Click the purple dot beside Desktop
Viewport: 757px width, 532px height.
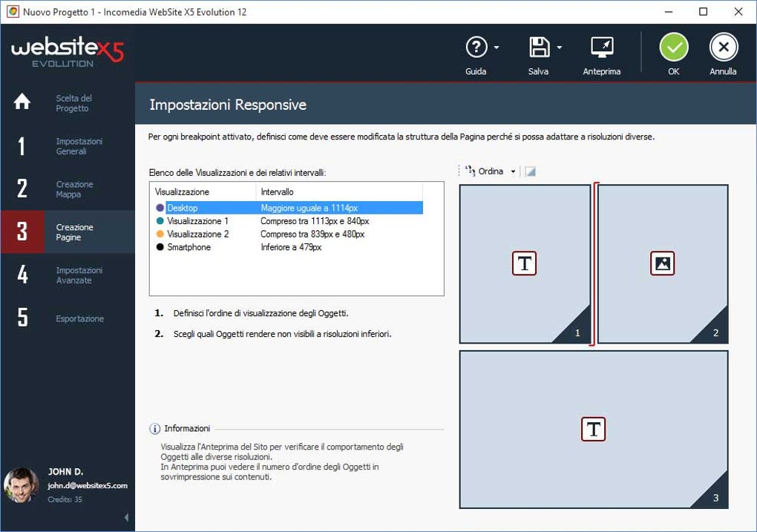pyautogui.click(x=160, y=208)
